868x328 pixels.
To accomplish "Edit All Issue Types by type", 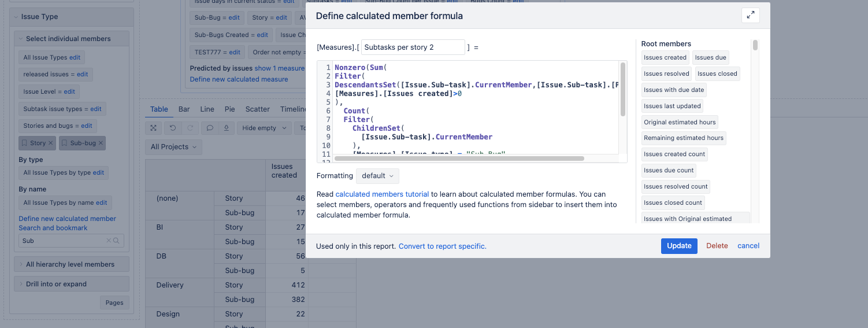I will (x=99, y=172).
